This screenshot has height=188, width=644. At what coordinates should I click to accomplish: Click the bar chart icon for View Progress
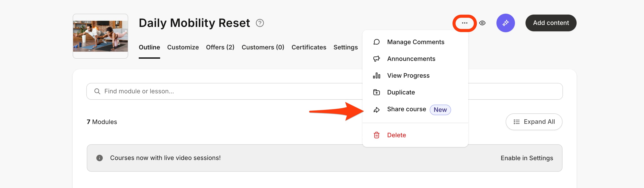coord(376,75)
